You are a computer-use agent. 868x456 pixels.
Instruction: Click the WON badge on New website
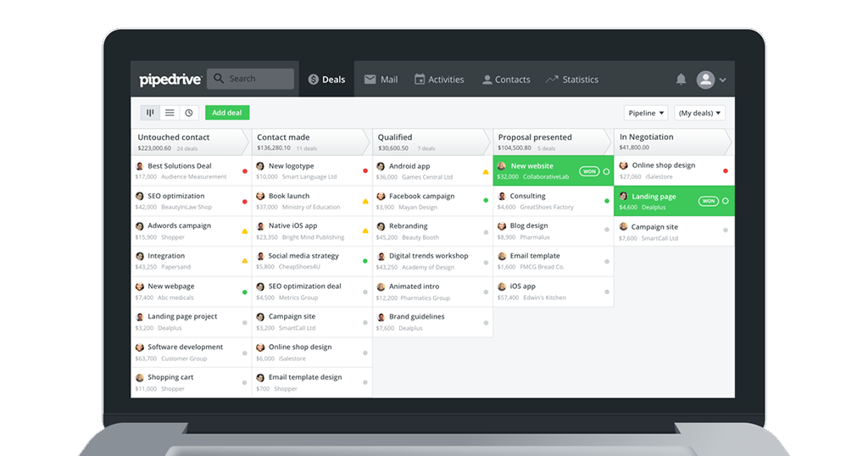pos(590,171)
